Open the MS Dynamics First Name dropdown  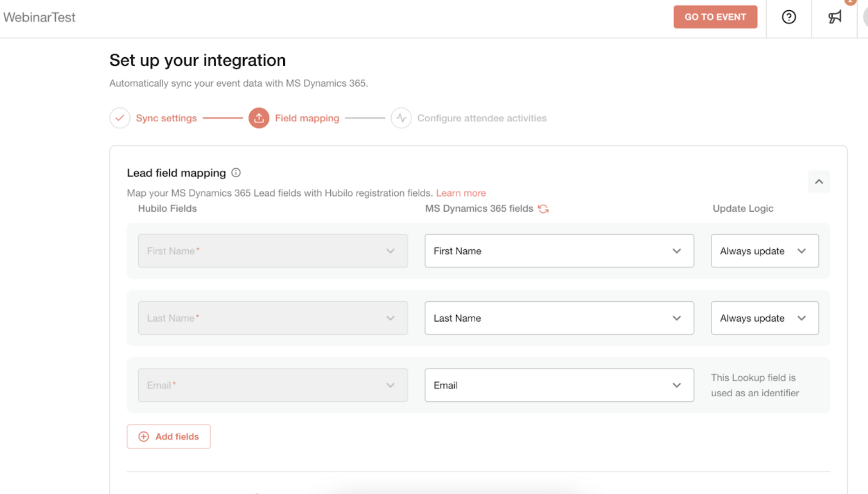click(x=559, y=251)
